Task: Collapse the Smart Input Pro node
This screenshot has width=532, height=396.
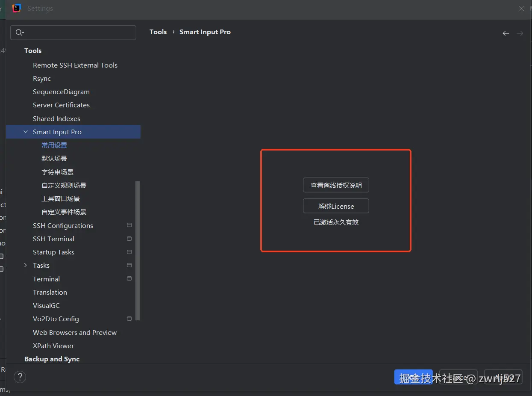Action: point(26,132)
